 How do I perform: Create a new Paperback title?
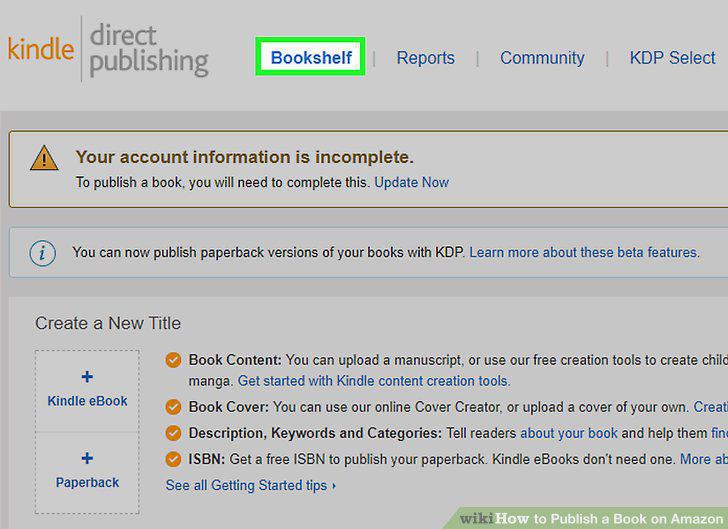87,472
